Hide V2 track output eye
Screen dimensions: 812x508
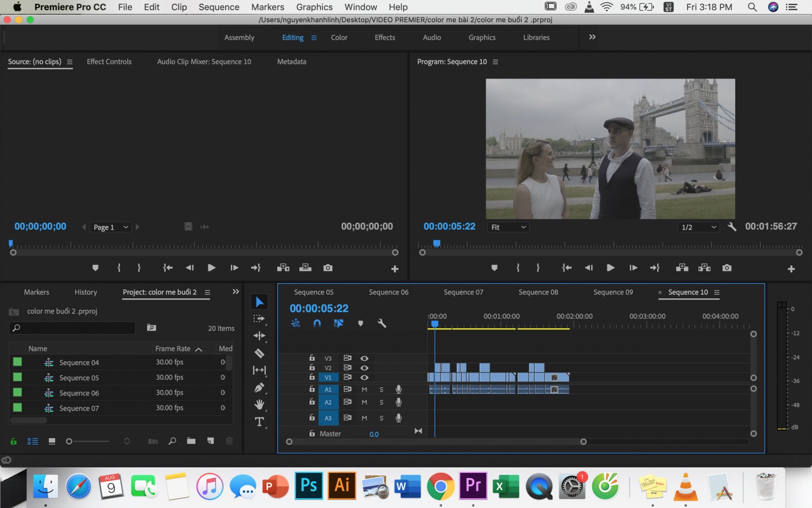pos(364,368)
